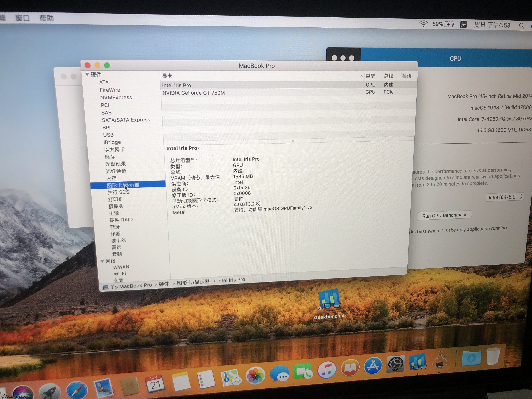Select NVIDIA GeForce GT 750M row
532x399 pixels.
194,93
